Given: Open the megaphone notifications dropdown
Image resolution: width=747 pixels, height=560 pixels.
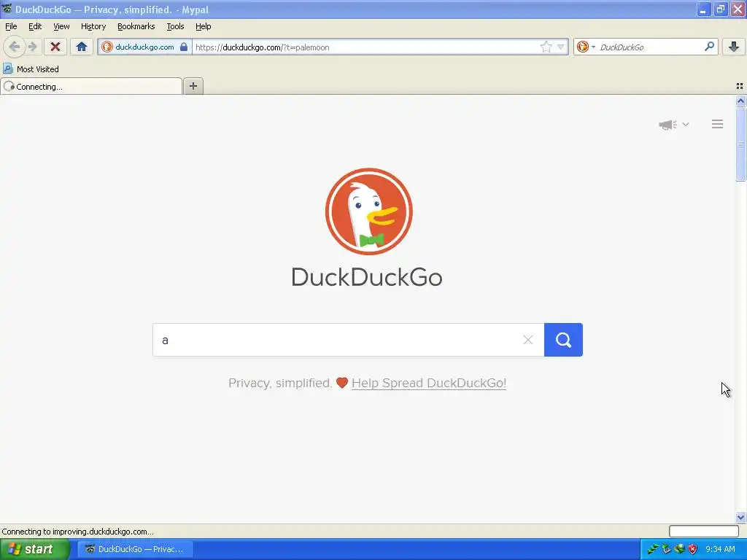Looking at the screenshot, I should pyautogui.click(x=673, y=124).
